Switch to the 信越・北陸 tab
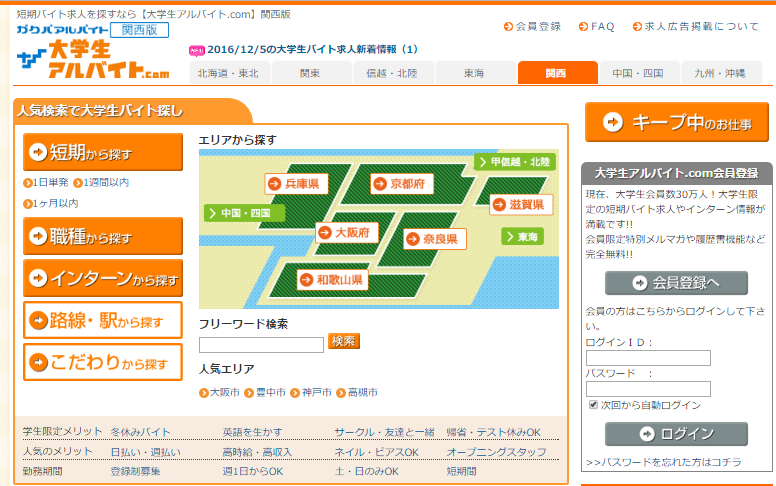 point(392,73)
